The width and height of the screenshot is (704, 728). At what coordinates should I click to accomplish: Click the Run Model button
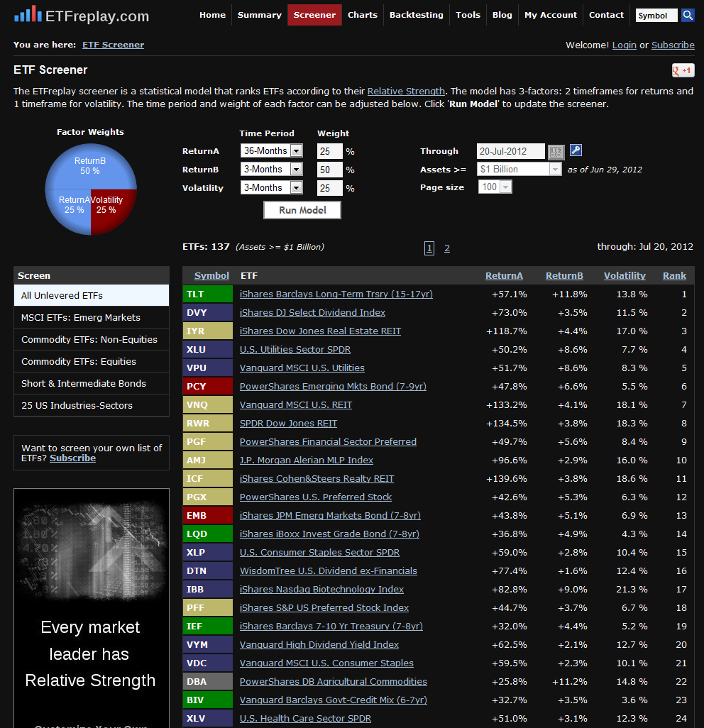click(x=302, y=210)
